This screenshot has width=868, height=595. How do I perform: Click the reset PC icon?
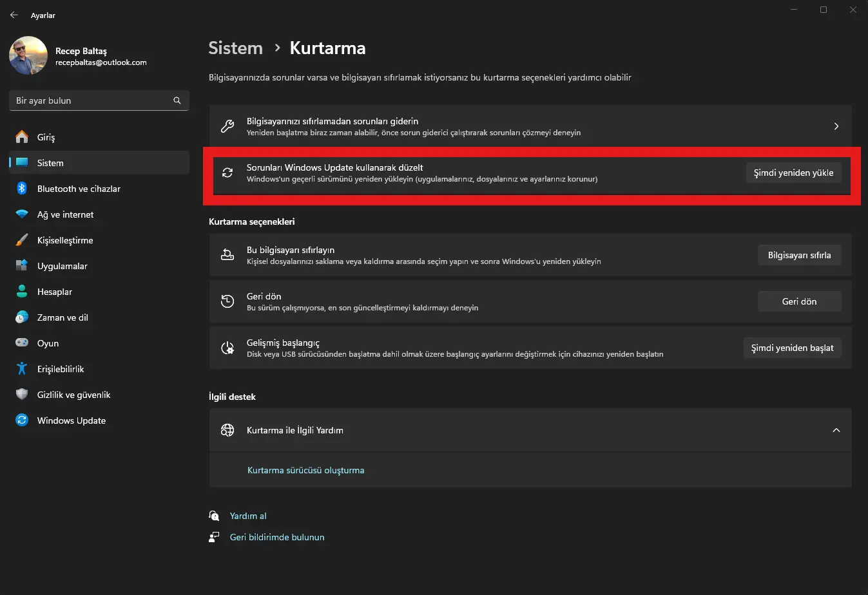(227, 255)
